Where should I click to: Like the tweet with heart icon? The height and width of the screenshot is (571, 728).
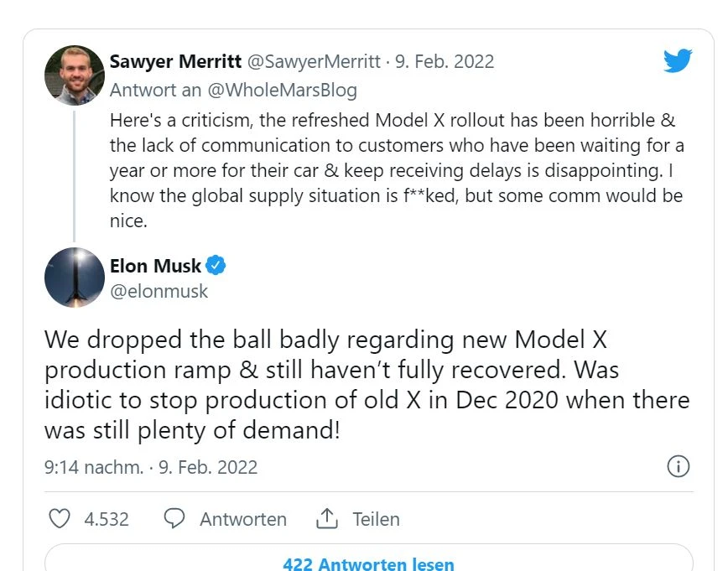60,519
